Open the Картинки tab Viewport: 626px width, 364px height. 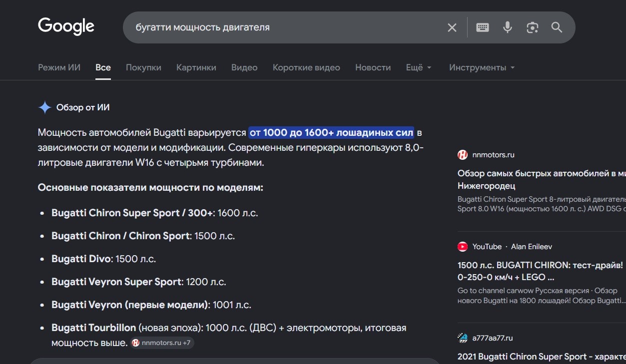tap(196, 67)
